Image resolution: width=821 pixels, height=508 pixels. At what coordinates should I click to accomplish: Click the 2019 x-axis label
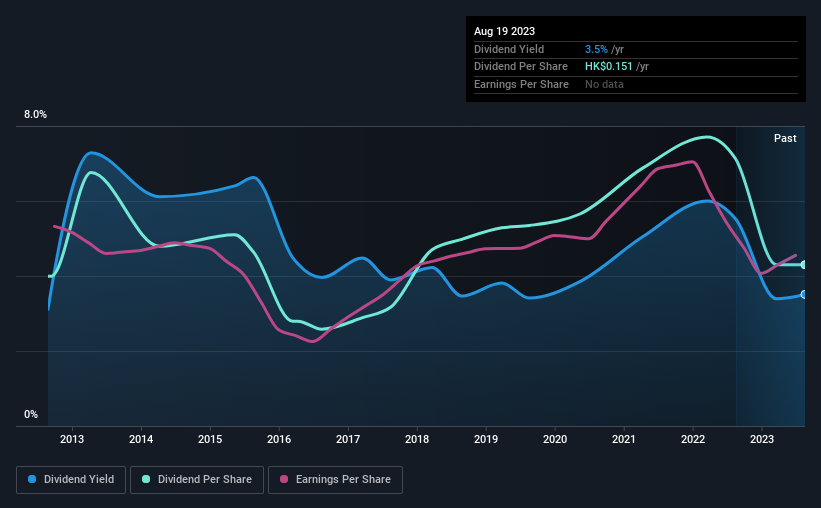[486, 439]
